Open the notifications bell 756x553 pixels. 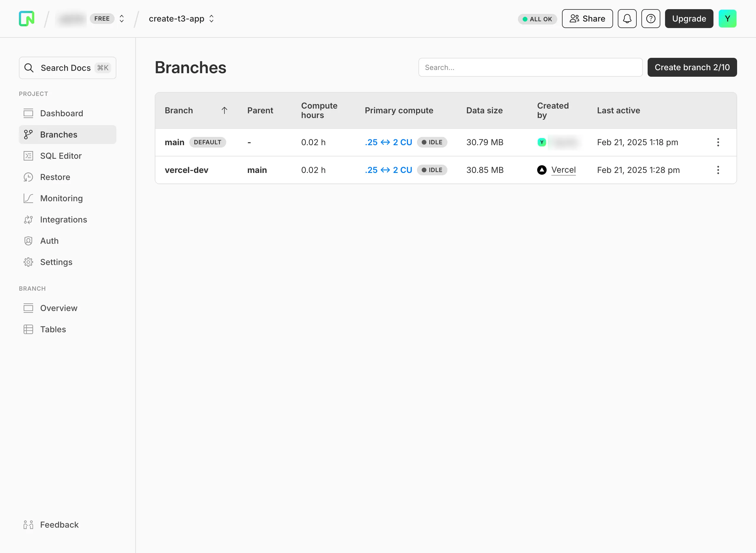pyautogui.click(x=627, y=18)
